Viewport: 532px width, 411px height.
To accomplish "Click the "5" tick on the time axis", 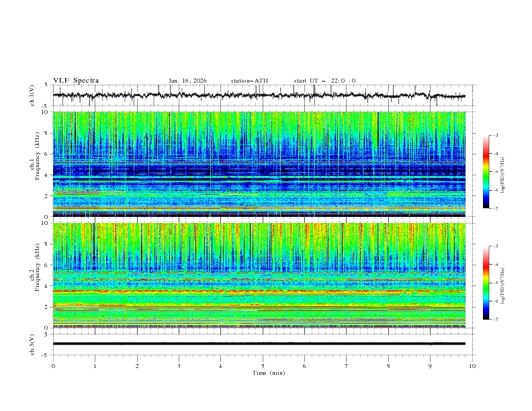I will pos(263,366).
